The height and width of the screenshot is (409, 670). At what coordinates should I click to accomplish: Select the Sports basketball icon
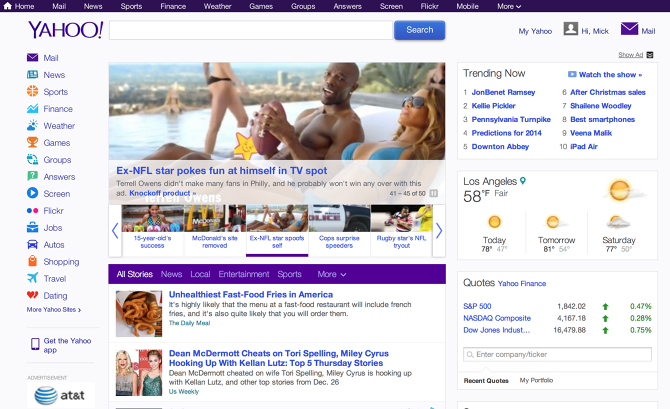pyautogui.click(x=32, y=91)
